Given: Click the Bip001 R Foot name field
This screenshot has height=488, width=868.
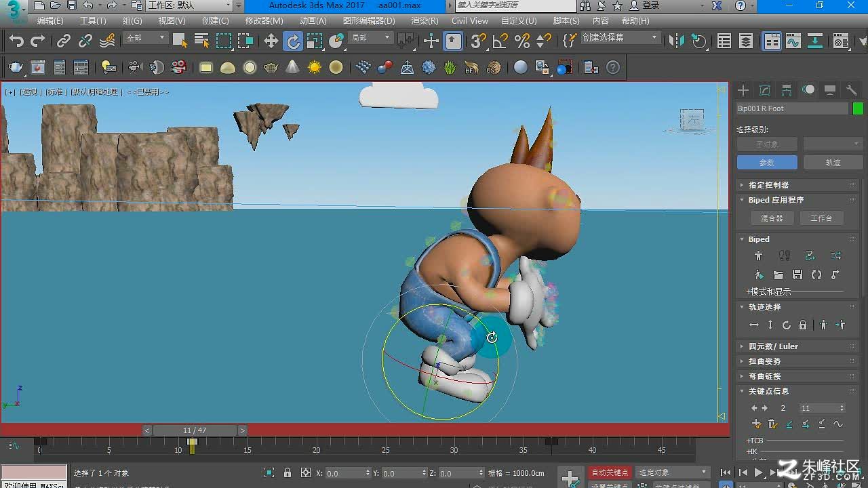Looking at the screenshot, I should point(792,108).
